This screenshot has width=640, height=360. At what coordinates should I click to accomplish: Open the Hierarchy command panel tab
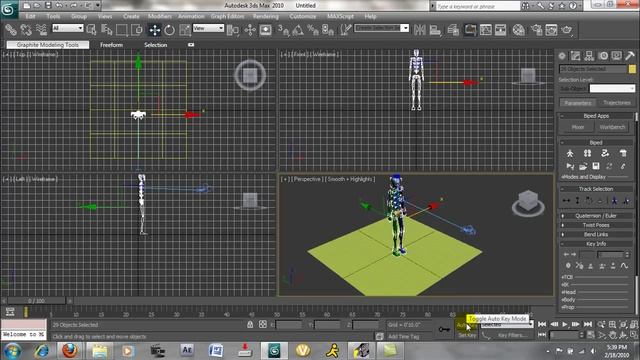click(589, 56)
